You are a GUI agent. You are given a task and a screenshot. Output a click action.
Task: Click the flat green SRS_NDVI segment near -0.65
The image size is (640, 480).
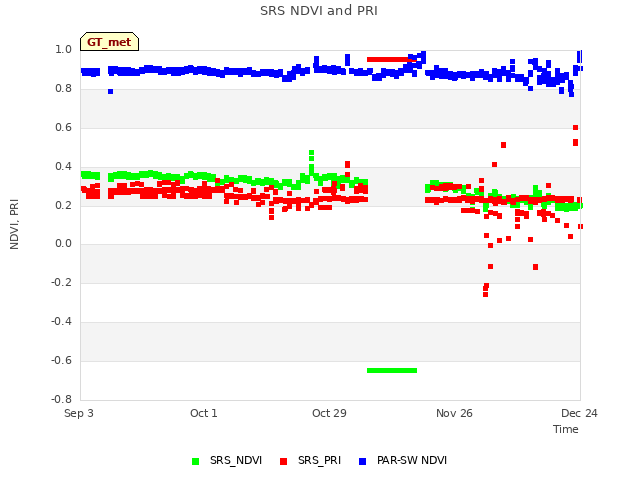(x=392, y=371)
